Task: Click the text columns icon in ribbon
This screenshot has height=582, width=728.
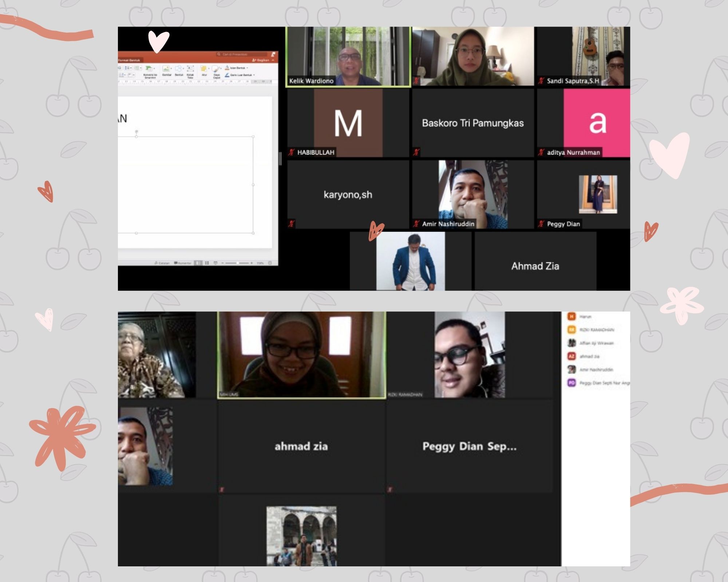Action: 137,68
